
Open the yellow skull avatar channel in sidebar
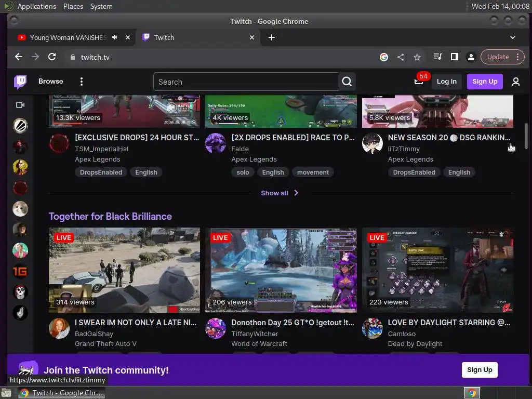[20, 167]
